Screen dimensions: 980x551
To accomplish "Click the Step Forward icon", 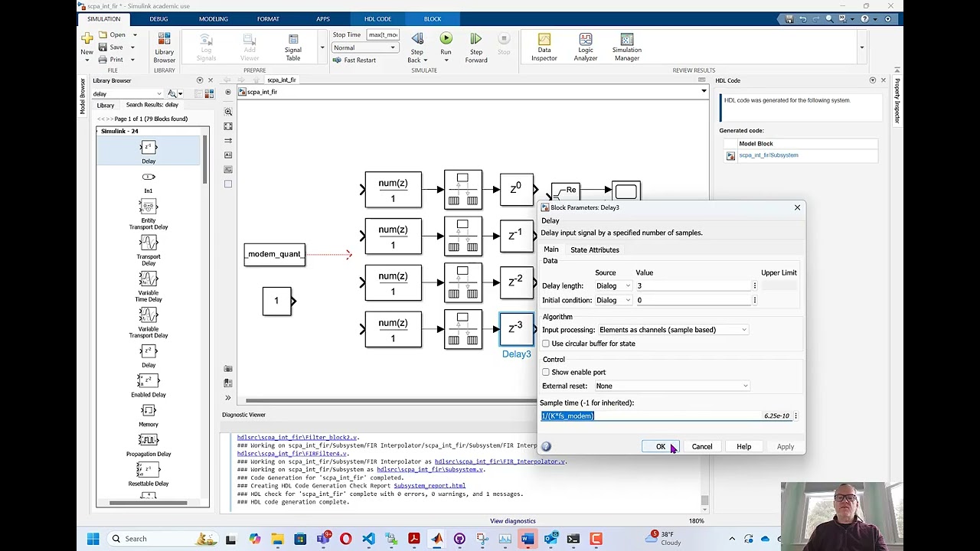I will 475,38.
